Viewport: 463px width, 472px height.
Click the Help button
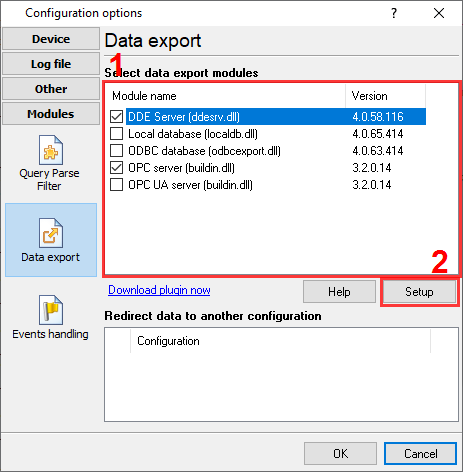(x=339, y=292)
